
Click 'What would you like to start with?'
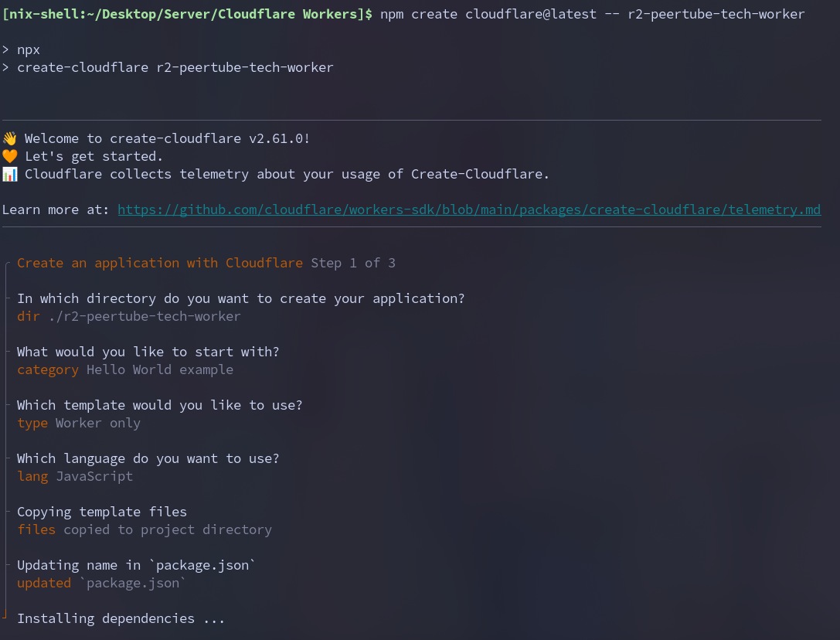(148, 352)
